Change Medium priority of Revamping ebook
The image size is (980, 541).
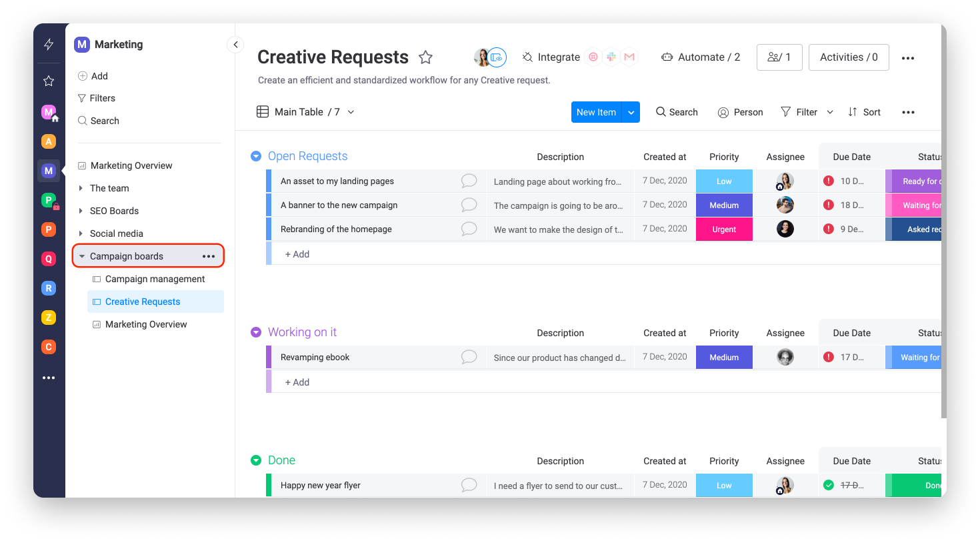click(x=724, y=357)
